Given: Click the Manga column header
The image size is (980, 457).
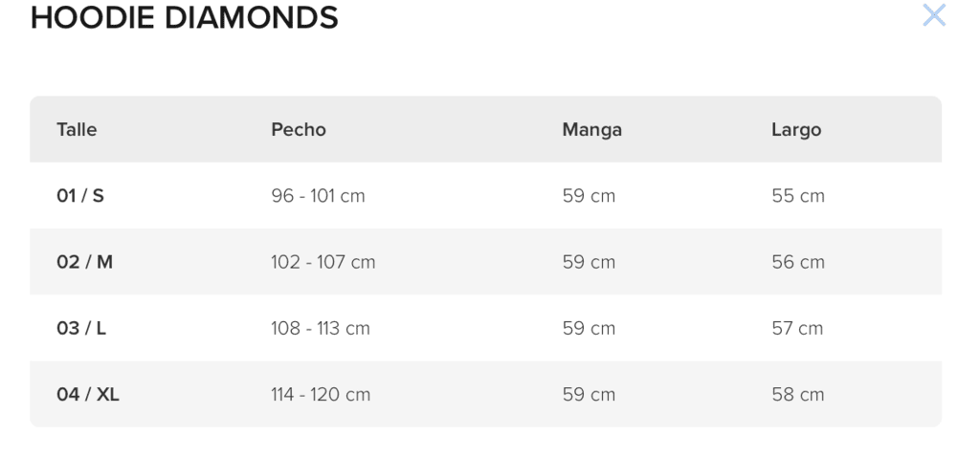Looking at the screenshot, I should [x=591, y=130].
